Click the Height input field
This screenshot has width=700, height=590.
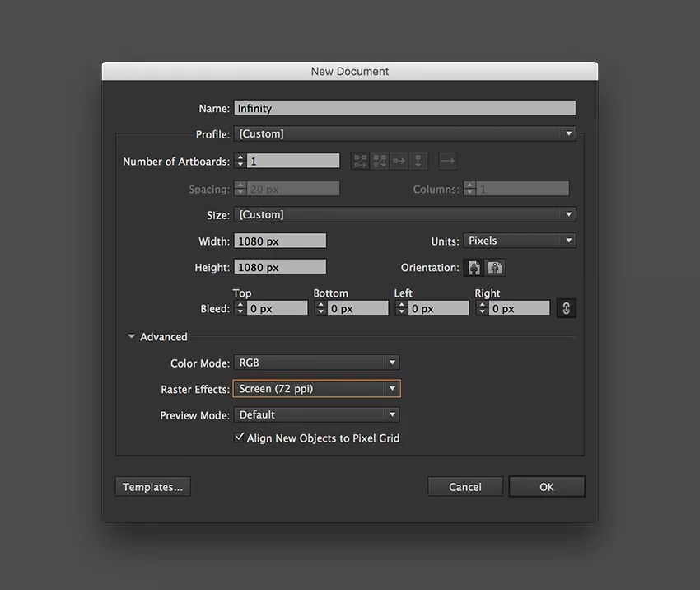[x=280, y=267]
